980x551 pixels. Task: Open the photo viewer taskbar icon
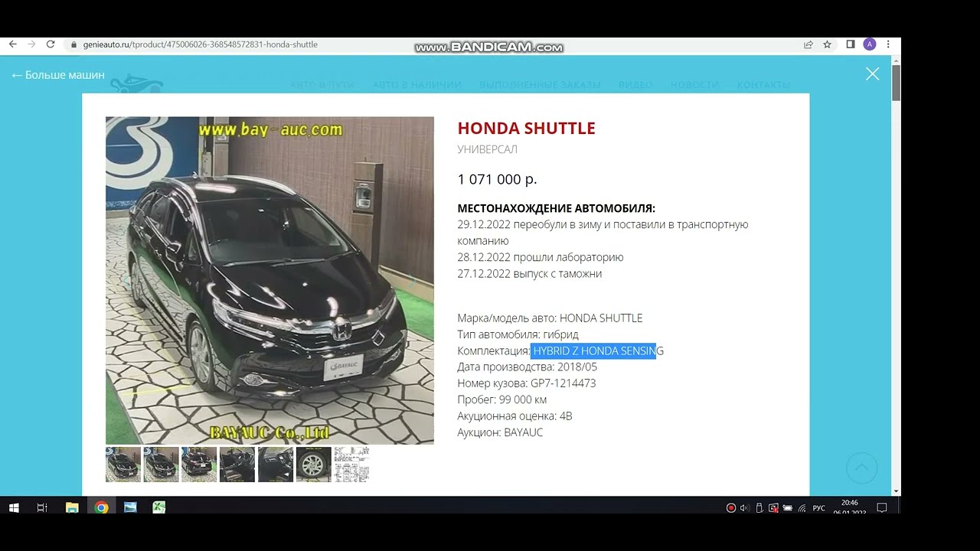pyautogui.click(x=130, y=507)
